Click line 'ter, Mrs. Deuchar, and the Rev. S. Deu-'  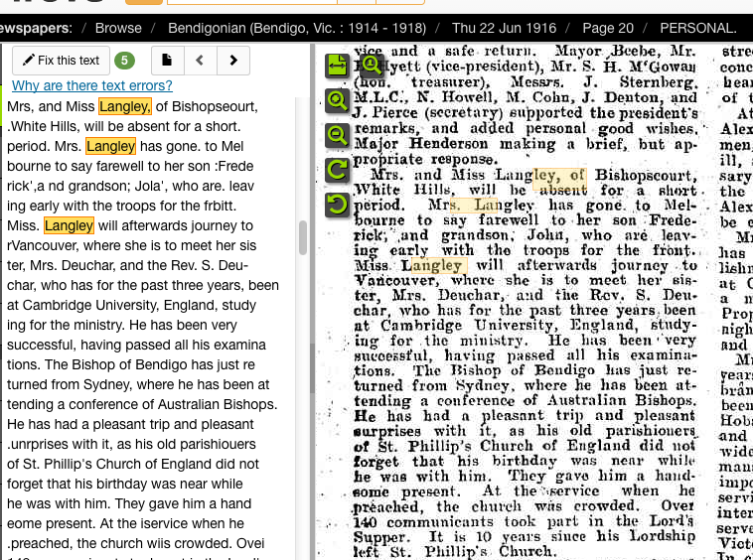click(x=127, y=265)
